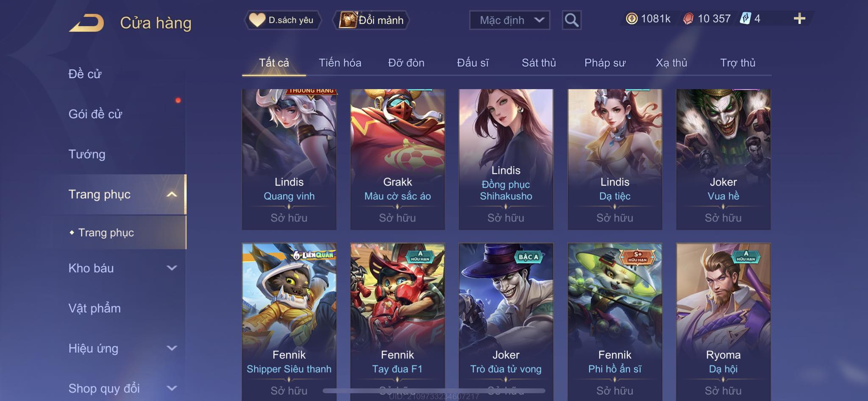Screen dimensions: 868x401
Task: Open the Mặc định sort dropdown
Action: coord(509,20)
